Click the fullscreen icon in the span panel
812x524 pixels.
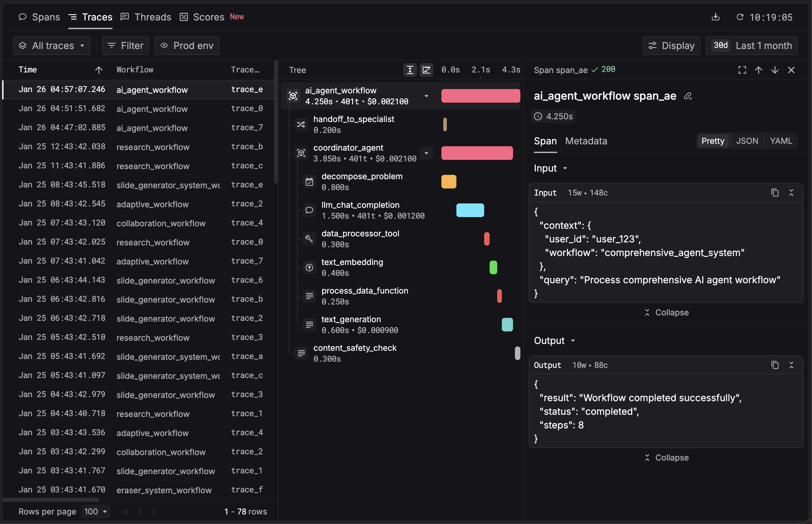(x=742, y=70)
